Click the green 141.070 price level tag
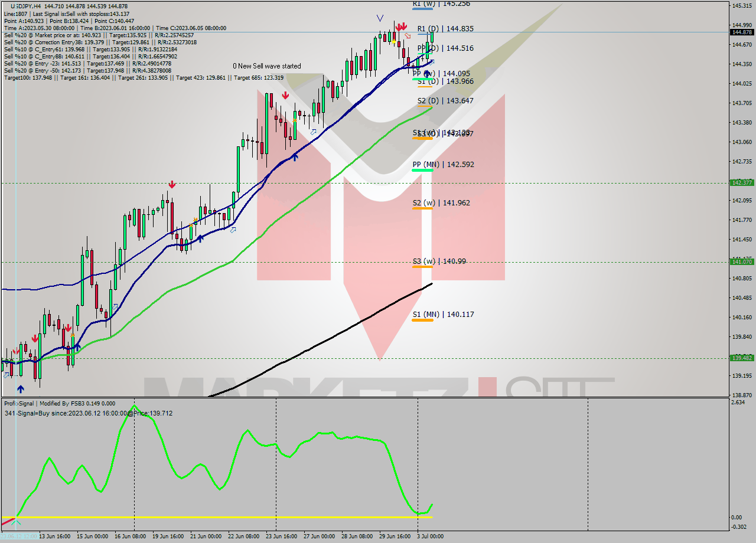The image size is (756, 543). click(x=742, y=261)
